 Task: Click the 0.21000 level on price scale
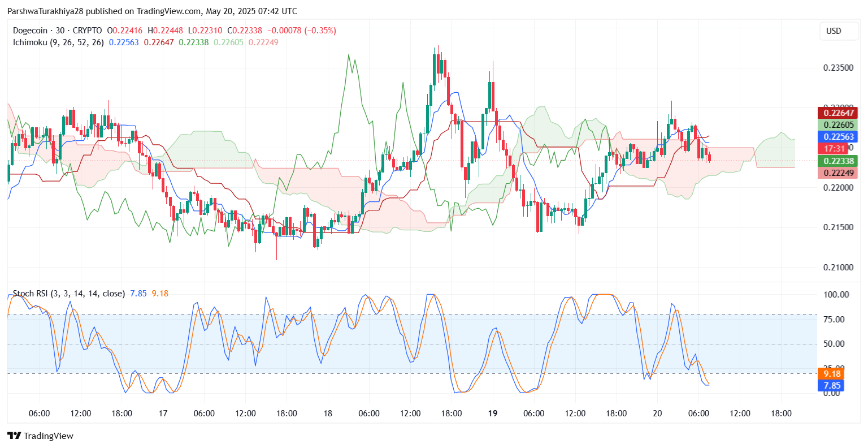(x=838, y=268)
